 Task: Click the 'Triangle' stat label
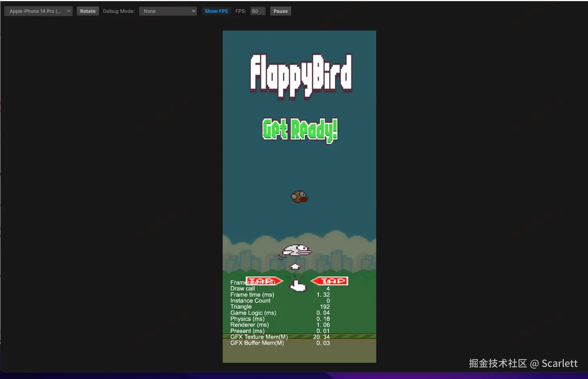[x=241, y=307]
